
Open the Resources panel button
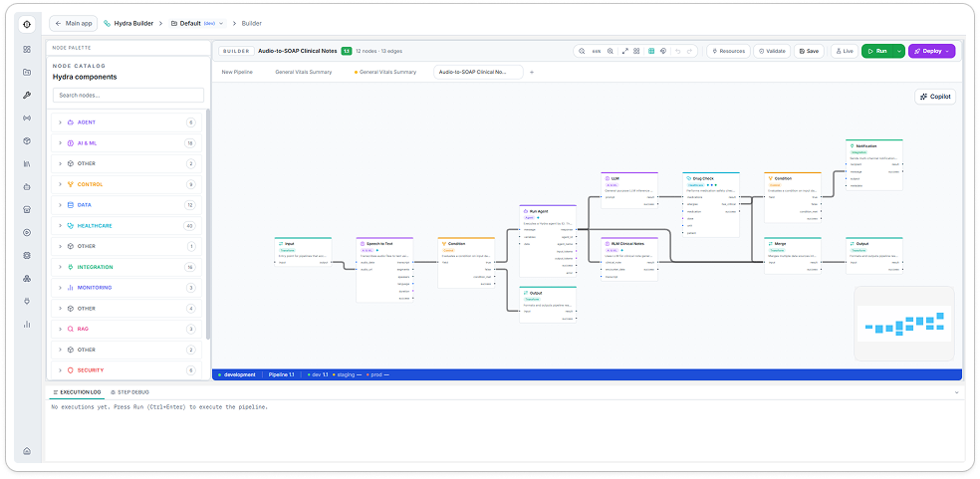728,51
